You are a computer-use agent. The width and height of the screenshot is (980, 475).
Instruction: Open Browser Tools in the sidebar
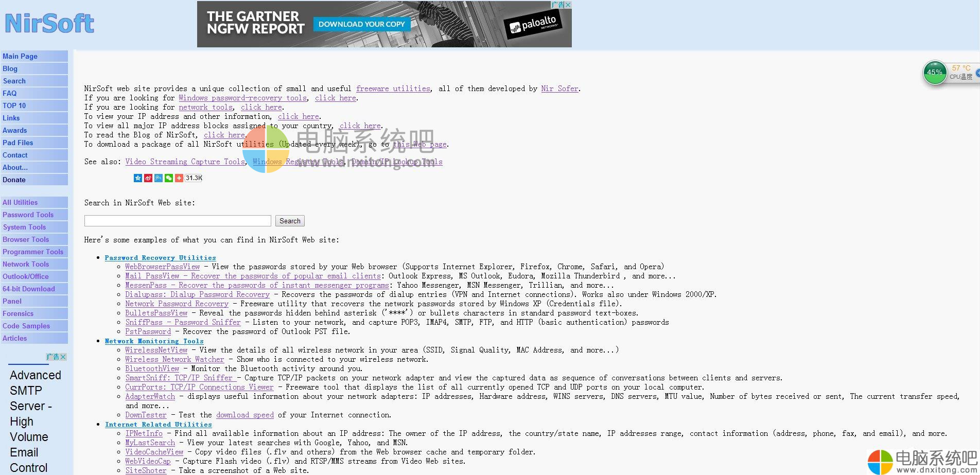click(x=34, y=239)
